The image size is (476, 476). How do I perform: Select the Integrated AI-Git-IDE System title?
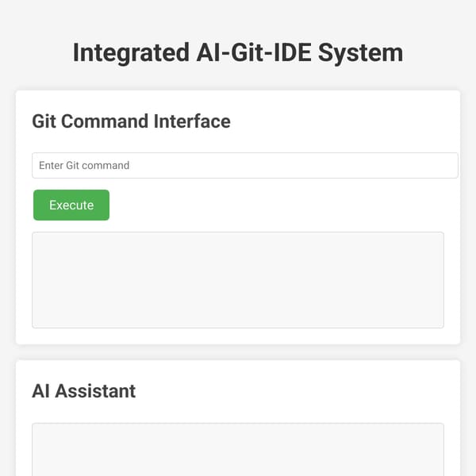pos(238,53)
